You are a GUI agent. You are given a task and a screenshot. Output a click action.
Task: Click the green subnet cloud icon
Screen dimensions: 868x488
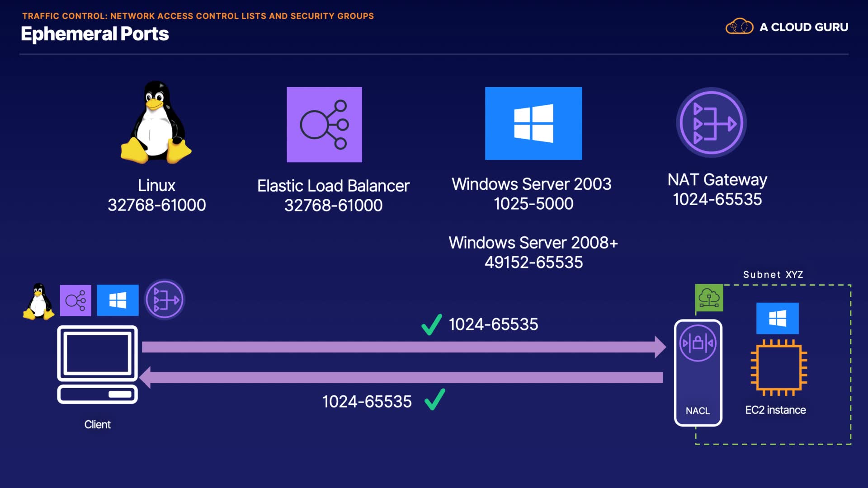click(x=709, y=298)
